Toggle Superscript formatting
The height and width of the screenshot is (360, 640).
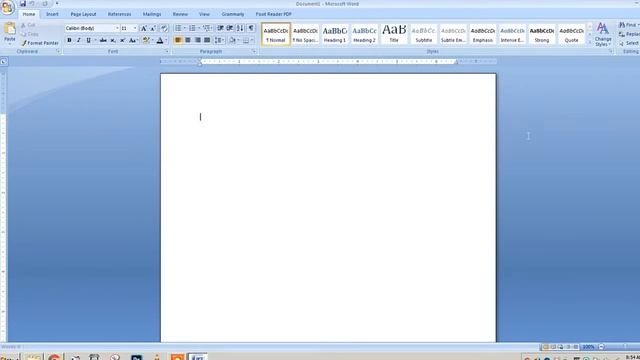(x=122, y=40)
